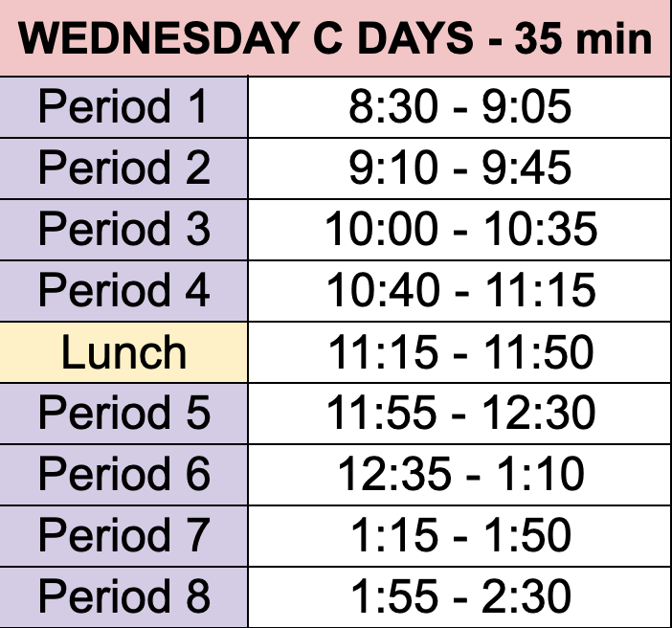This screenshot has width=672, height=628.
Task: Select the Period 5 label cell
Action: point(123,414)
